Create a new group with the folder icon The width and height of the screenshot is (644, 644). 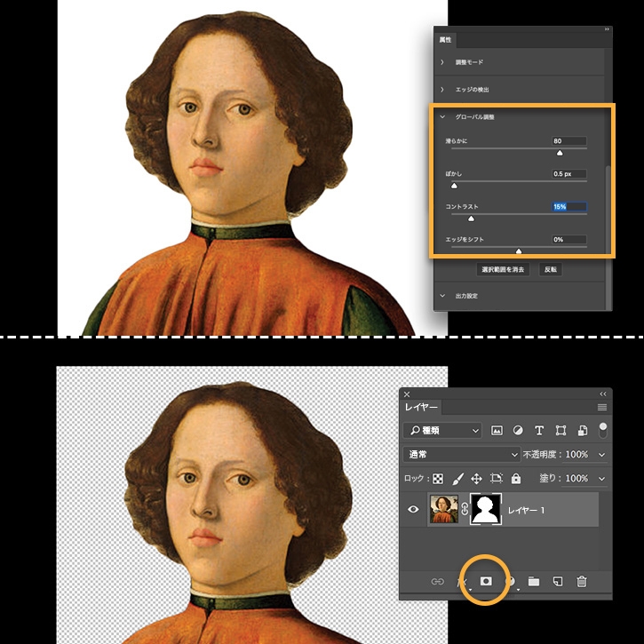534,582
